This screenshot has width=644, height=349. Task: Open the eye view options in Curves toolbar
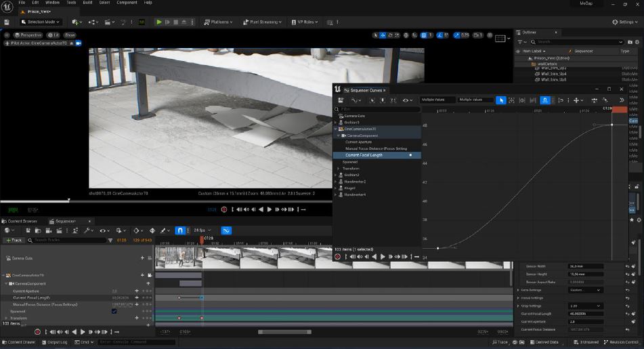pos(406,100)
